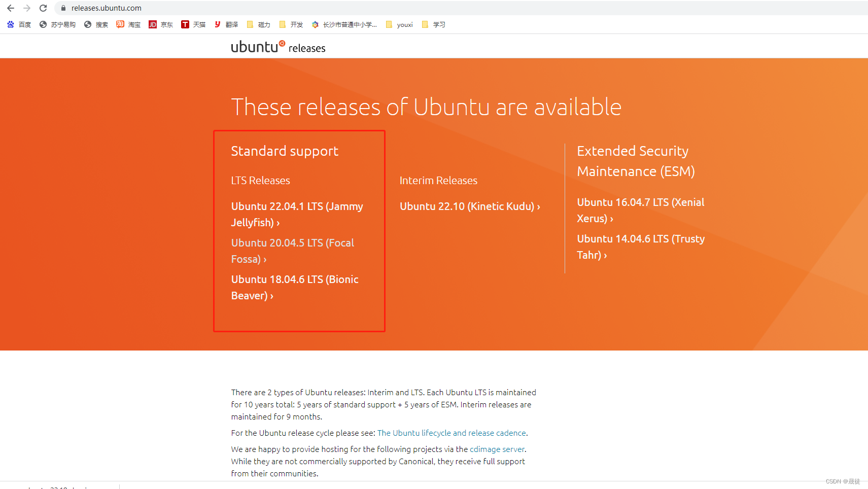Open the 京东 JD bookmark
Screen dimensions: 868x489
(161, 24)
